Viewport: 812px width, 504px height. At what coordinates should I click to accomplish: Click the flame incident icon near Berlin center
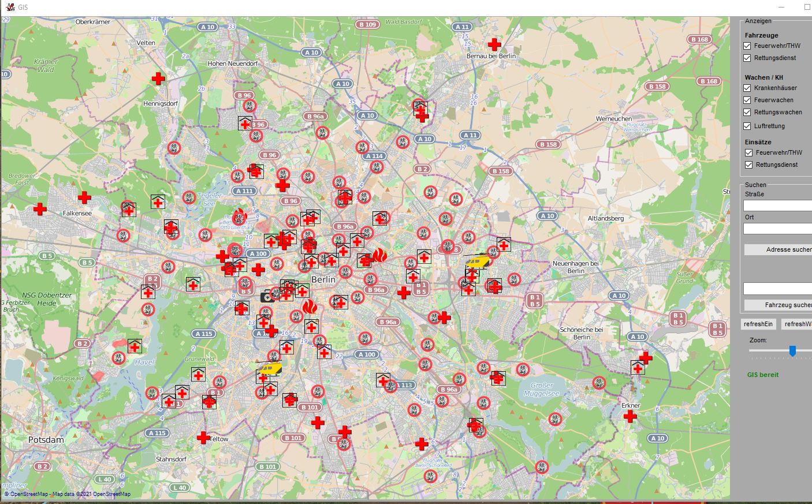[379, 255]
